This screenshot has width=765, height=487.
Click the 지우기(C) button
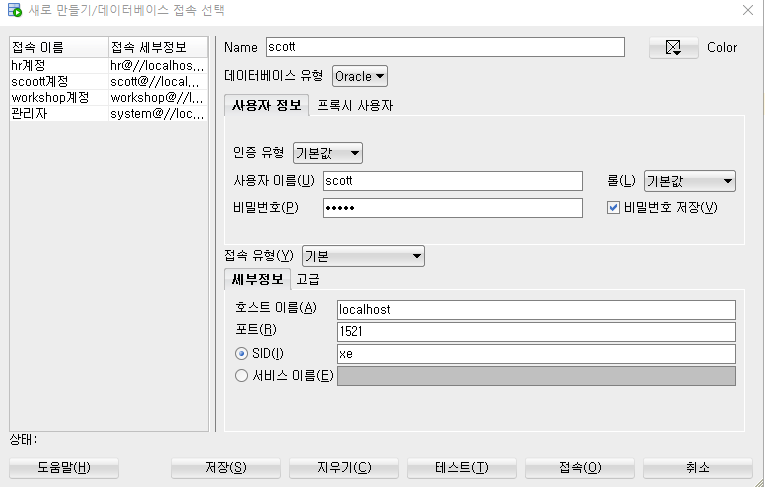coord(344,467)
